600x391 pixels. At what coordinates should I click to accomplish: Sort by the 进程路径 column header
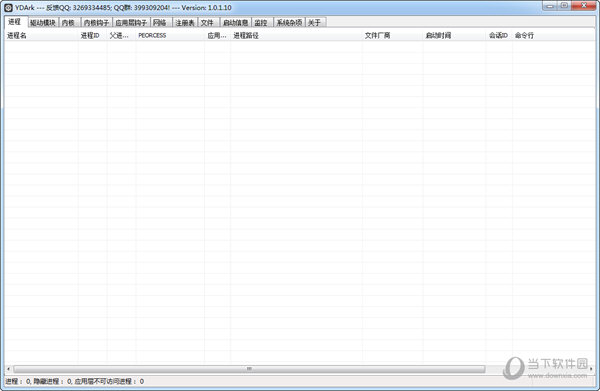pos(296,35)
